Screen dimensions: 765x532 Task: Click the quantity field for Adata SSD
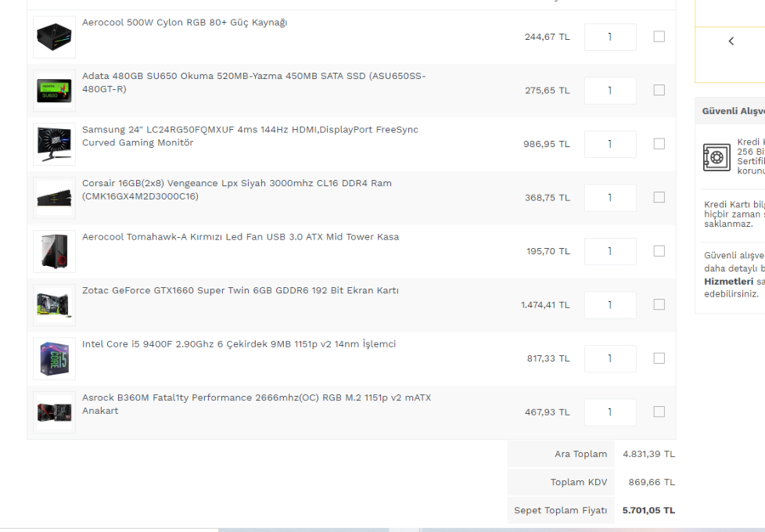click(x=609, y=90)
